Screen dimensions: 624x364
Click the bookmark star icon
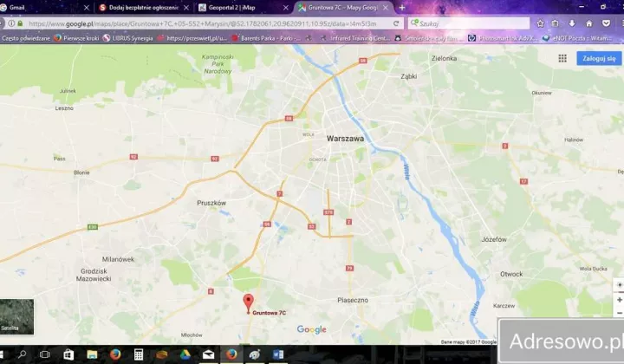540,23
